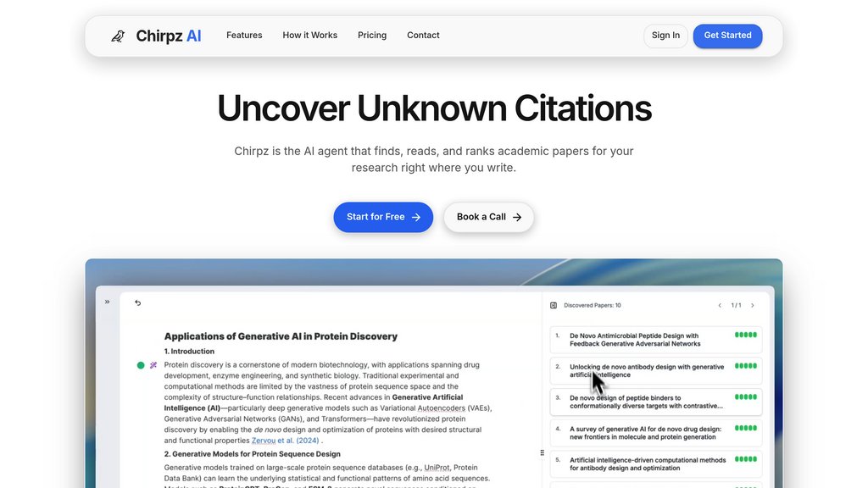Click the undo arrow icon in editor
The height and width of the screenshot is (488, 868).
(138, 302)
